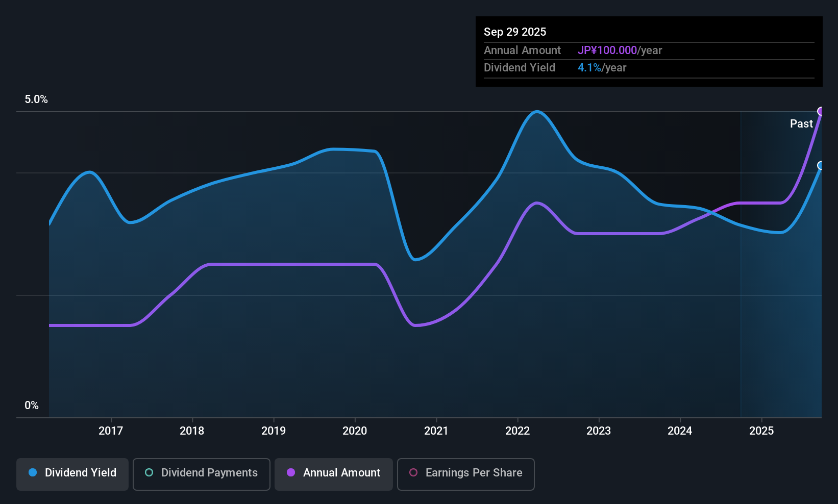Image resolution: width=838 pixels, height=504 pixels.
Task: Click the 2017 label on the x-axis
Action: (111, 431)
